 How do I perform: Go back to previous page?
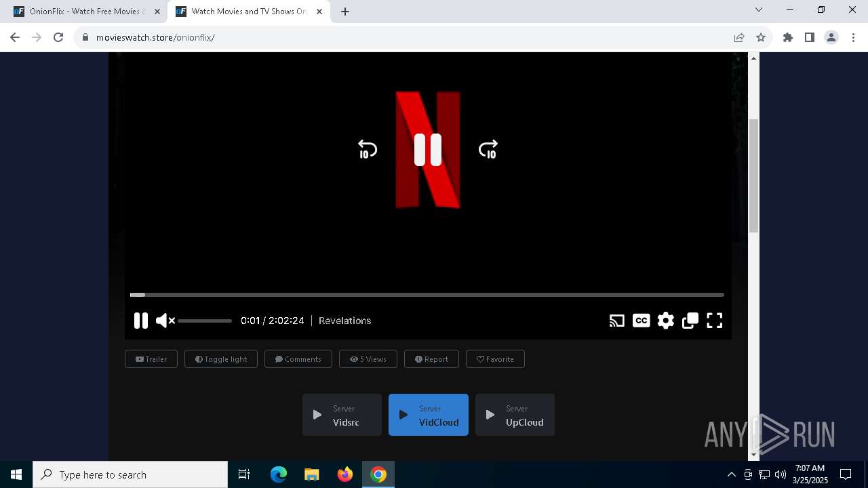(x=15, y=37)
